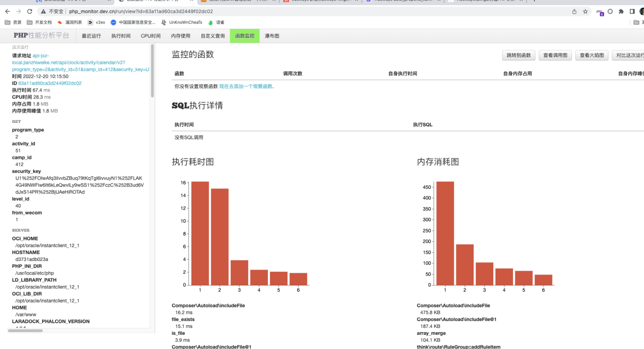Image resolution: width=644 pixels, height=349 pixels.
Task: Follow the 现在去添加一个观察函数 link
Action: [246, 86]
